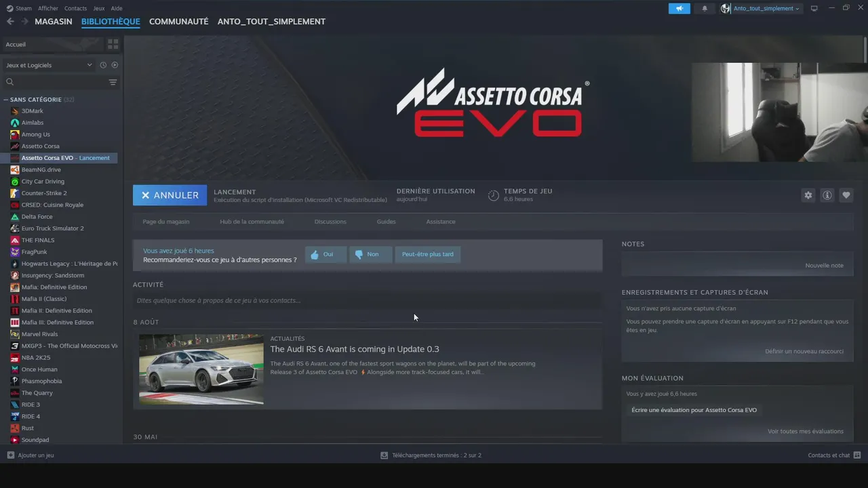868x488 pixels.
Task: Click the downloads status icon
Action: 384,455
